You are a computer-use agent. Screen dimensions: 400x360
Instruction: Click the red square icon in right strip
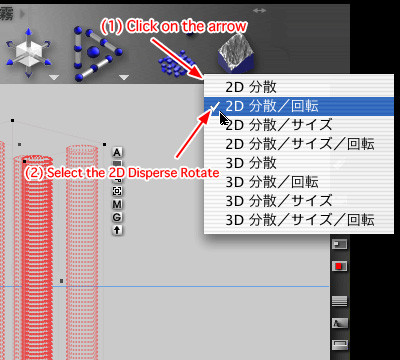pos(339,266)
